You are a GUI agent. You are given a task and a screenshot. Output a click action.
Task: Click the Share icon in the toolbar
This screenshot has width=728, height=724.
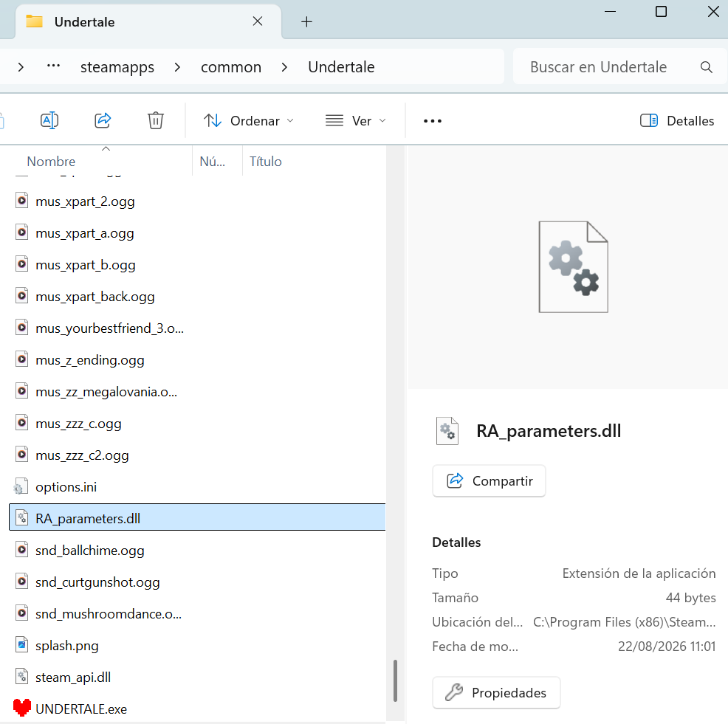pos(103,121)
